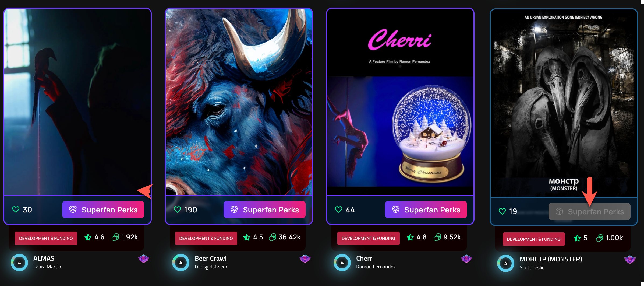Click gem badge beside MOHCTP (MONSTER)

(x=630, y=260)
